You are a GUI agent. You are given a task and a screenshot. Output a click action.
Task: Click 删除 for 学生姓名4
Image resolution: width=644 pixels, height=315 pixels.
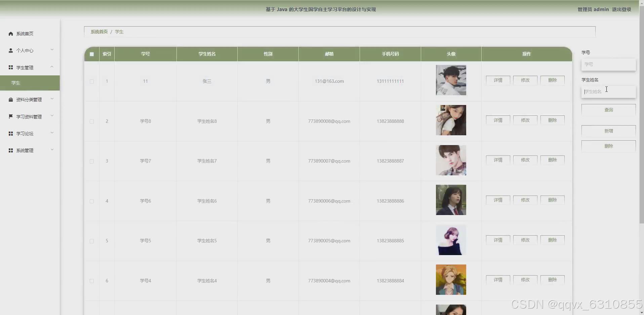click(552, 280)
